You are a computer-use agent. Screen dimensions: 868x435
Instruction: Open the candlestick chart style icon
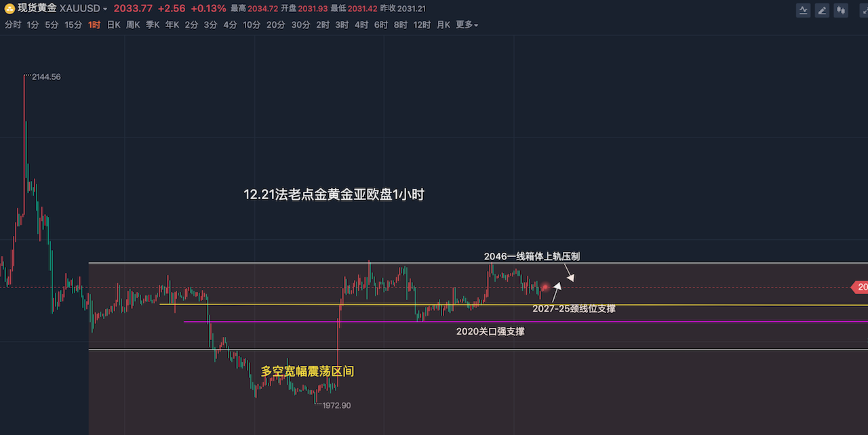(x=842, y=10)
